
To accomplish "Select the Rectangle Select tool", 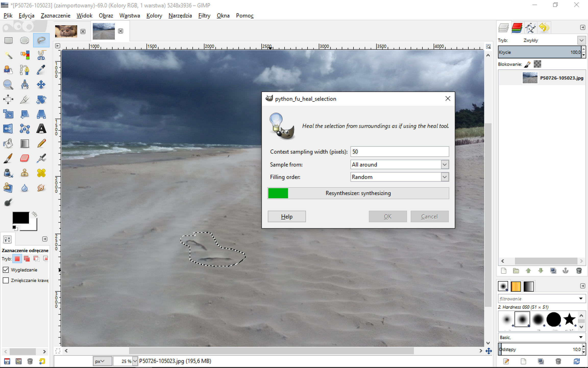I will tap(8, 40).
